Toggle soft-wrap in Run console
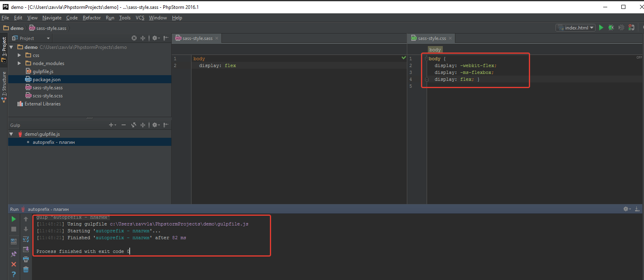 coord(26,239)
